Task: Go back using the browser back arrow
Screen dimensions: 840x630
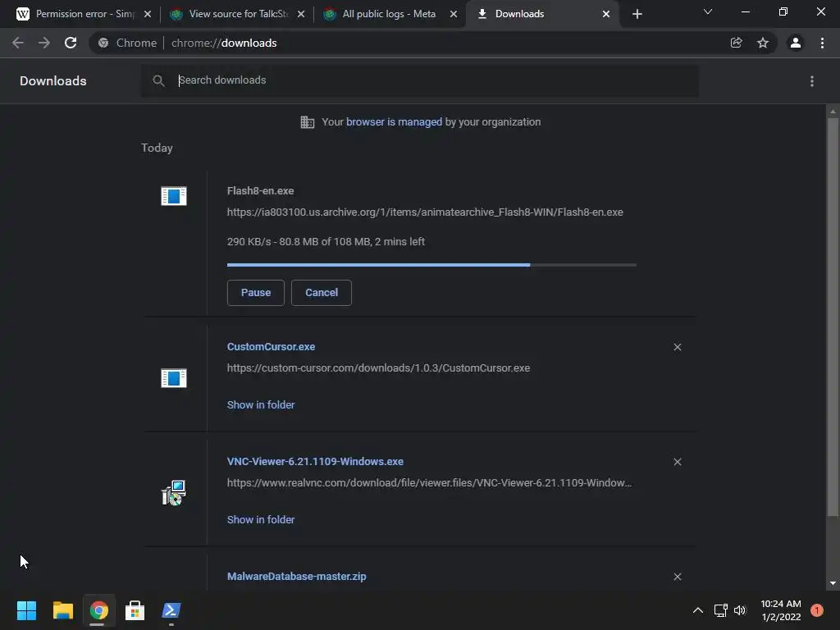Action: [x=18, y=43]
